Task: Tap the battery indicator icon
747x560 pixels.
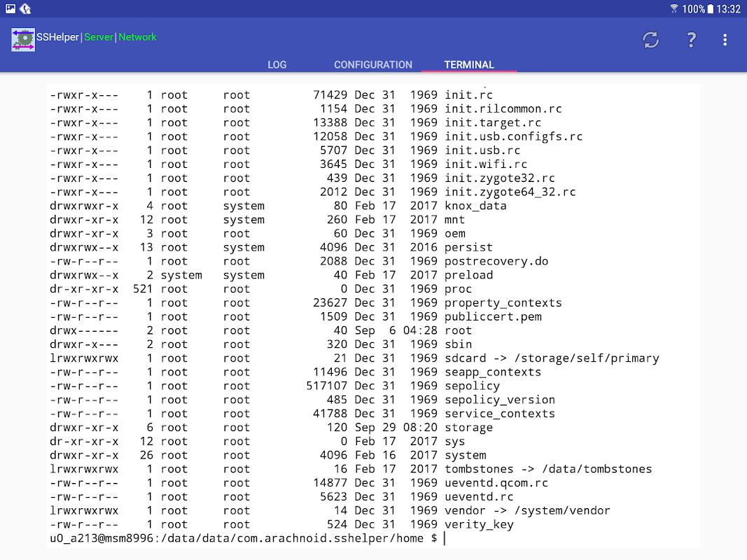Action: click(711, 9)
